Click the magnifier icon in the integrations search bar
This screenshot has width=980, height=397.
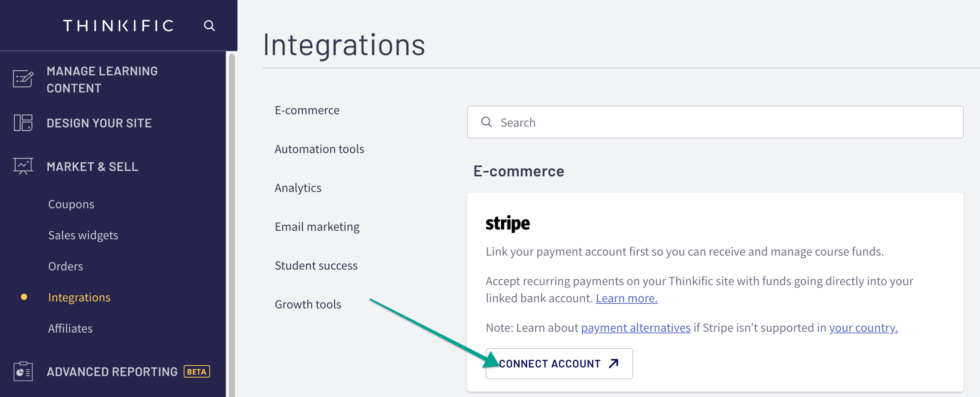[487, 122]
